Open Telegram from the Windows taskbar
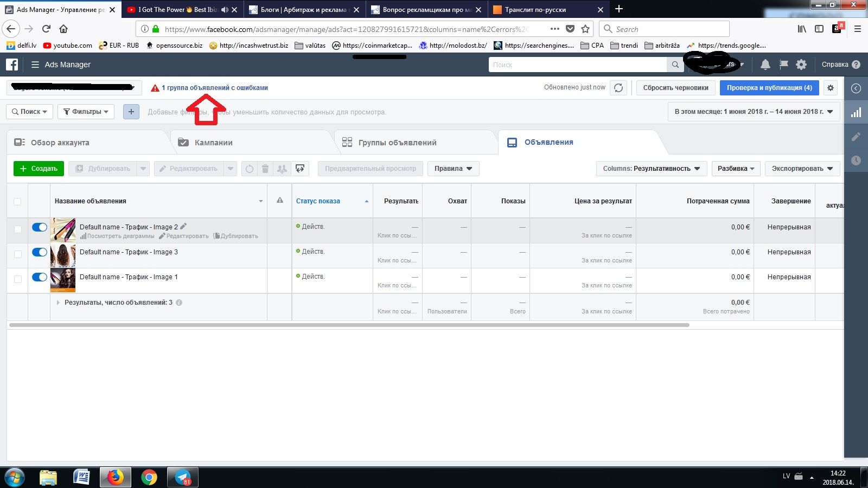Image resolution: width=868 pixels, height=488 pixels. 183,477
